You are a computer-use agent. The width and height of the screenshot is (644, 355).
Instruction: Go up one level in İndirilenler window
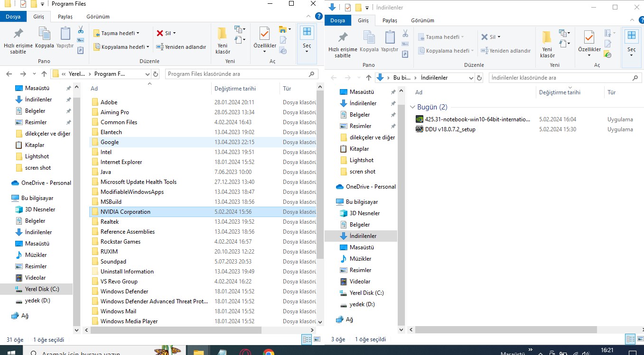369,78
